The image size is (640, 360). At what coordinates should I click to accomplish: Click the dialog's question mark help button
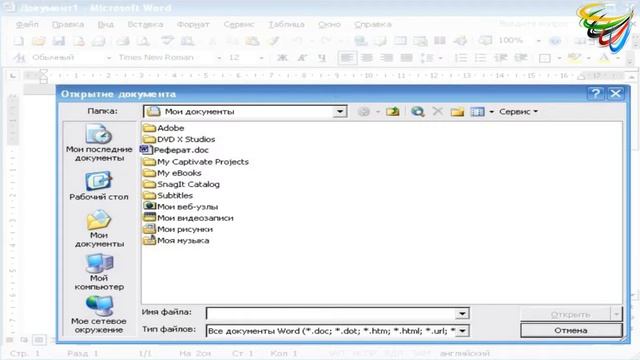(596, 94)
